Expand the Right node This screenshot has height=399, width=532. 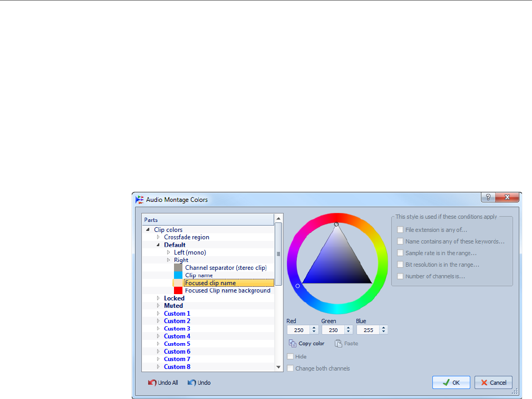pos(168,260)
